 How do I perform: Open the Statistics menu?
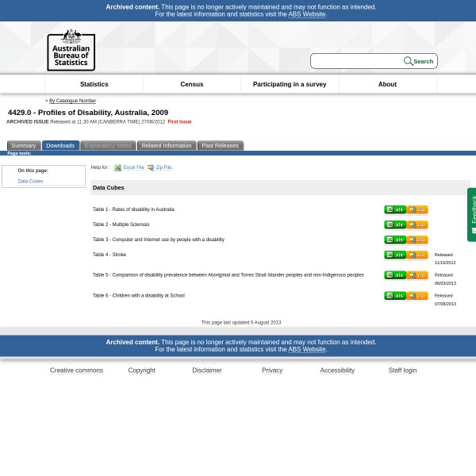click(x=94, y=84)
